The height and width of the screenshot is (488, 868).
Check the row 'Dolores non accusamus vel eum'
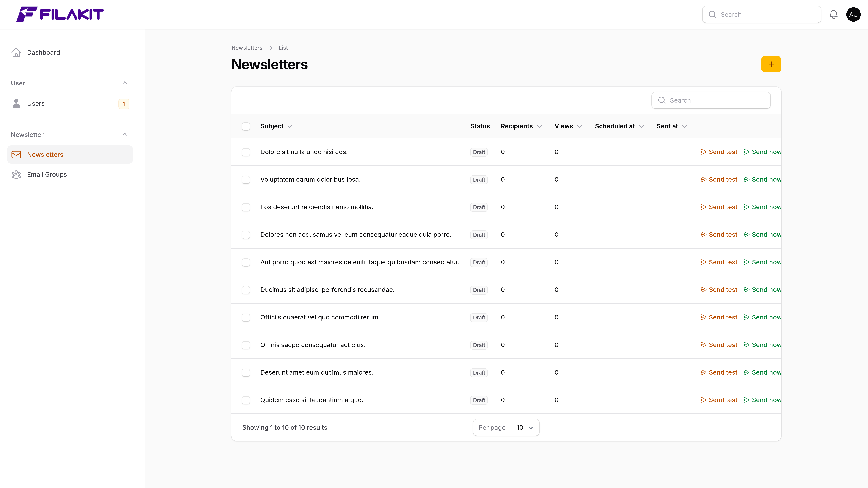246,235
